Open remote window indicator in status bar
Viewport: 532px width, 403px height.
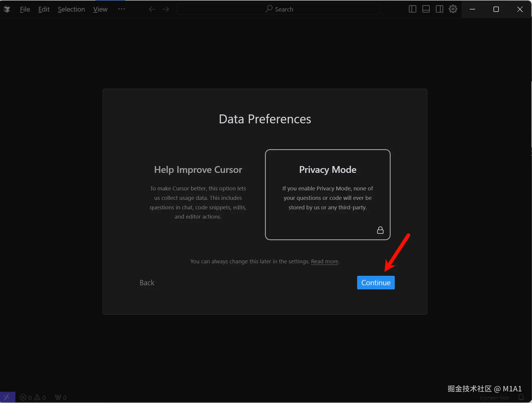point(7,397)
